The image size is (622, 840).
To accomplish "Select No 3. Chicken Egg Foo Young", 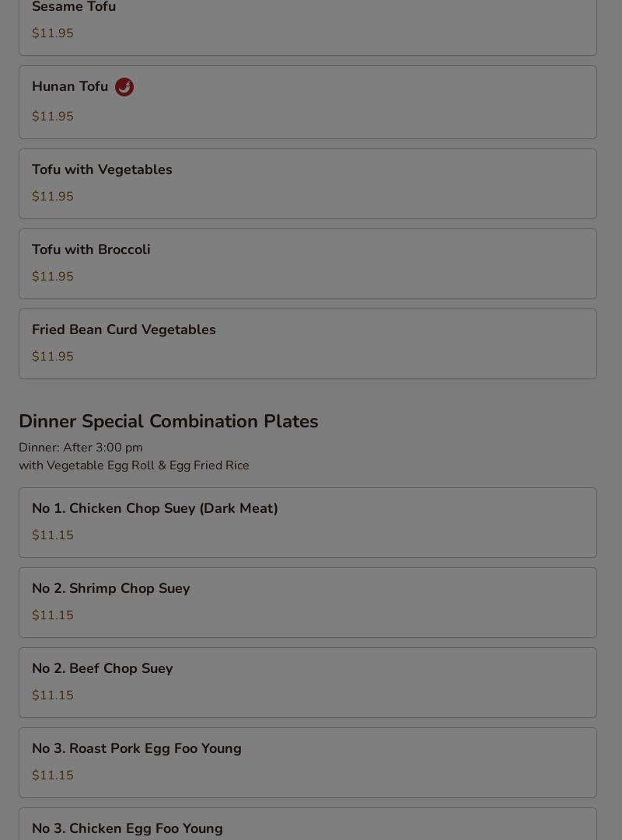I will (127, 828).
